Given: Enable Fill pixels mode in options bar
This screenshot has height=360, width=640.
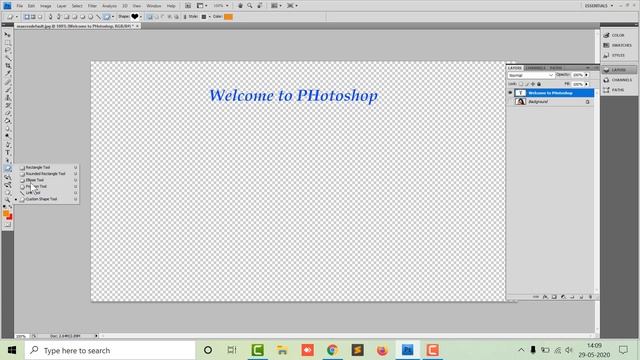Looking at the screenshot, I should click(x=40, y=17).
